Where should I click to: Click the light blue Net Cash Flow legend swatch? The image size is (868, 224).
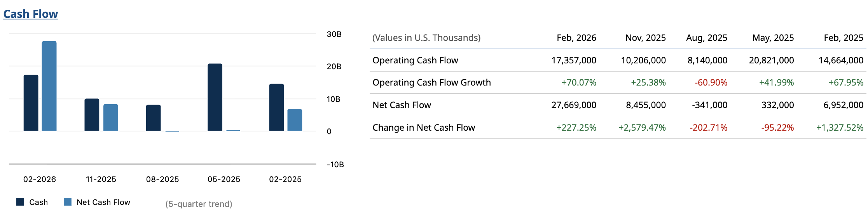click(68, 202)
